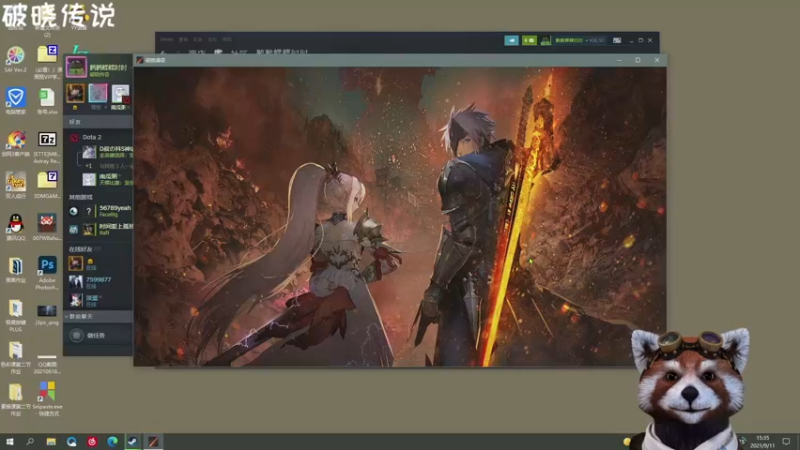The image size is (800, 450).
Task: Click the Steam blue announcement megaphone button
Action: [511, 40]
